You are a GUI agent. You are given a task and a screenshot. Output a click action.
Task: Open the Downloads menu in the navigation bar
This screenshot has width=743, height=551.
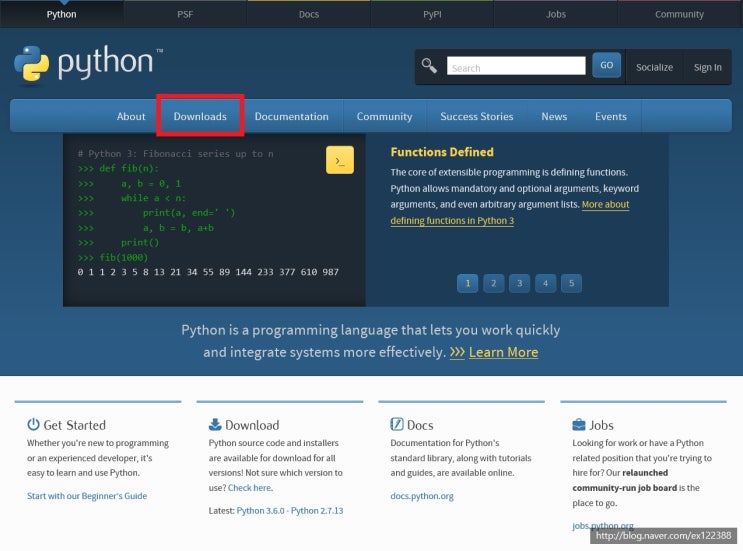point(200,116)
